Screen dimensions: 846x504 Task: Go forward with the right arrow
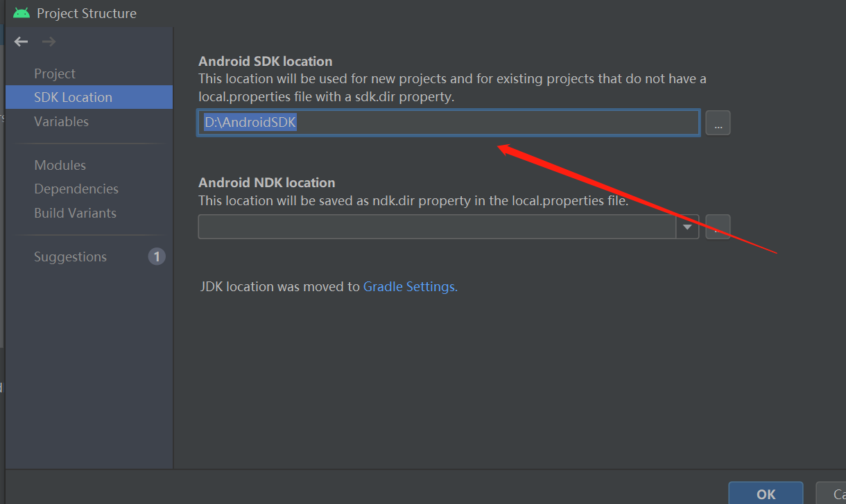[49, 42]
